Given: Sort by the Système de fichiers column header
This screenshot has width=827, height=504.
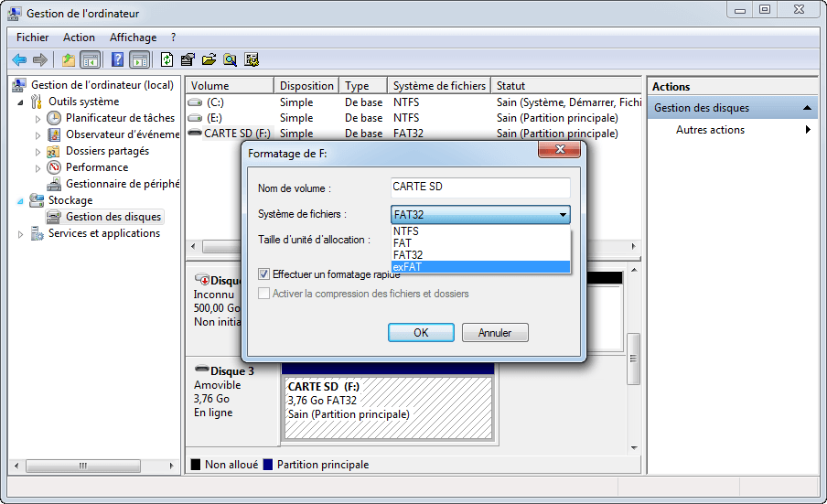Looking at the screenshot, I should coord(439,85).
